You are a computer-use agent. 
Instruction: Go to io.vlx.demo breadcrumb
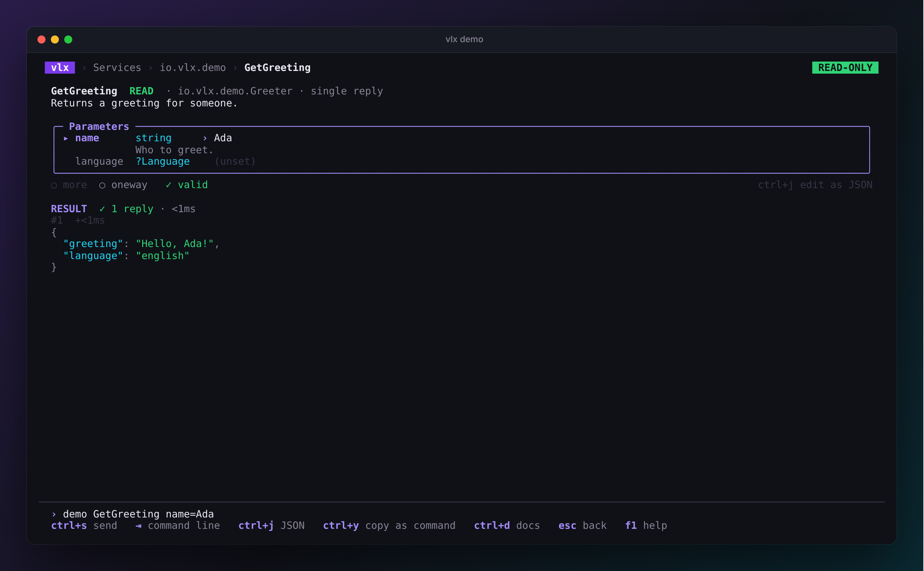192,68
